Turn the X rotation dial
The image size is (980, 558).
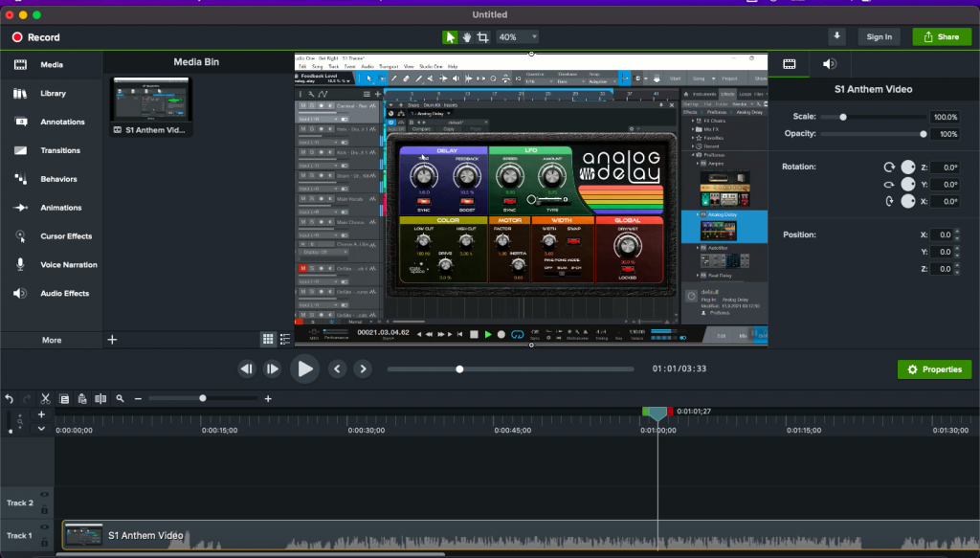coord(908,201)
